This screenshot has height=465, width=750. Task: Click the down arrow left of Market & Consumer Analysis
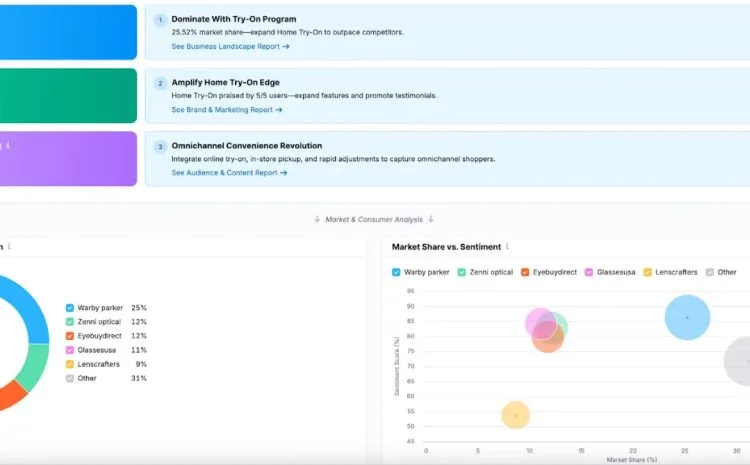[x=317, y=219]
